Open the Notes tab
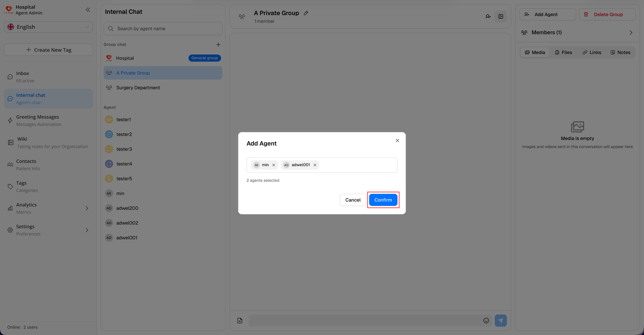Screen dimensions: 644x335 (x=621, y=52)
